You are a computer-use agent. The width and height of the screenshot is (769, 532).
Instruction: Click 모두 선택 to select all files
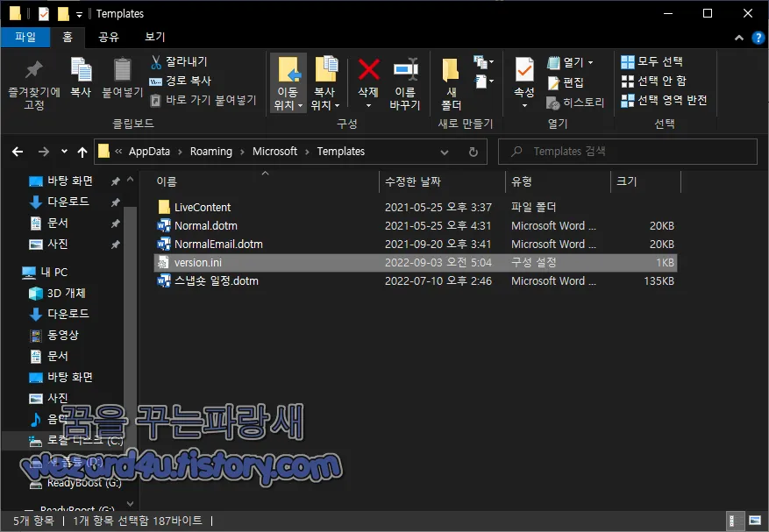click(653, 61)
